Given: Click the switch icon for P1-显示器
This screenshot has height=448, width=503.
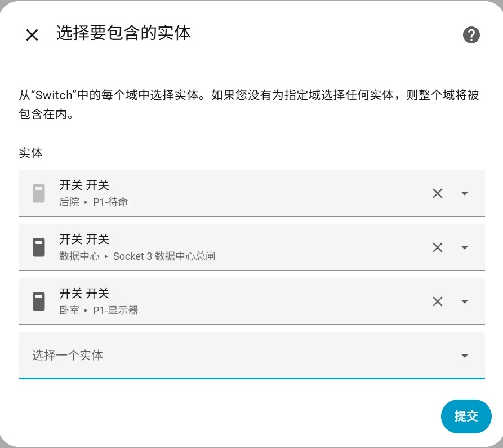Looking at the screenshot, I should (39, 301).
